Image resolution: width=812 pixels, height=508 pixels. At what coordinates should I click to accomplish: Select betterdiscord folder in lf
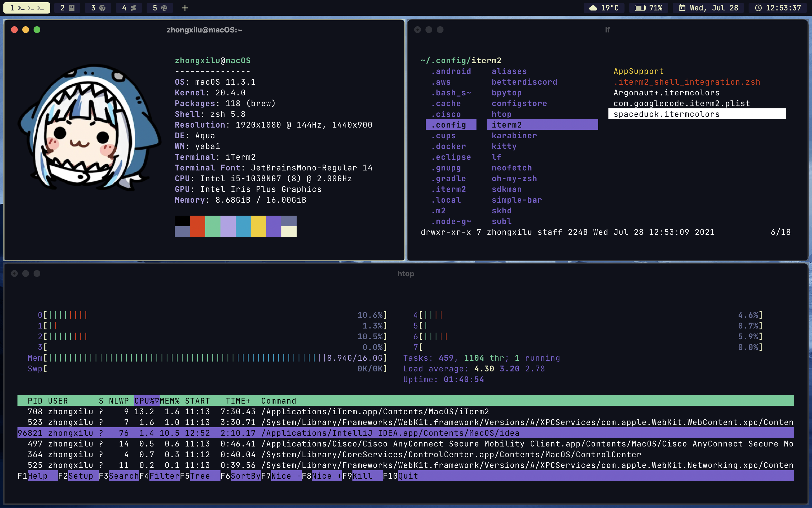(x=524, y=82)
